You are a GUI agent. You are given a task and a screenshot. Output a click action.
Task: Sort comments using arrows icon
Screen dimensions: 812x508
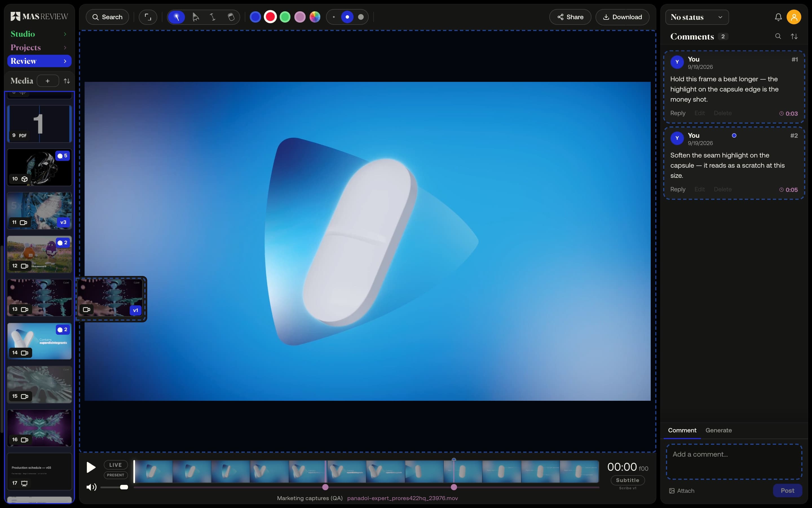tap(794, 36)
